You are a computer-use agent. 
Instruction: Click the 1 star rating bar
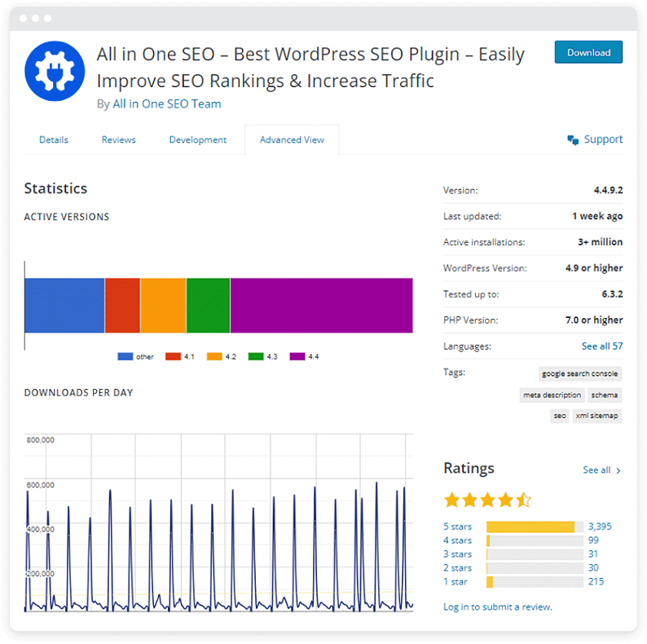coord(535,582)
